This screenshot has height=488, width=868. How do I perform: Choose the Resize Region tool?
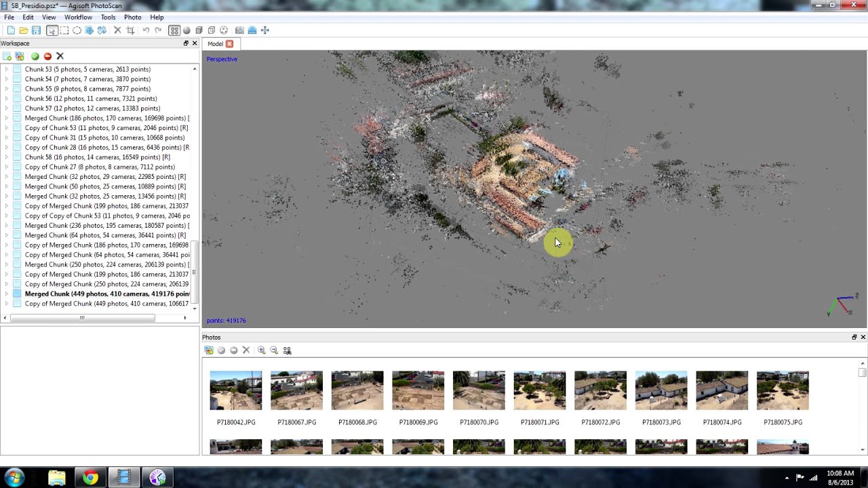[x=90, y=30]
